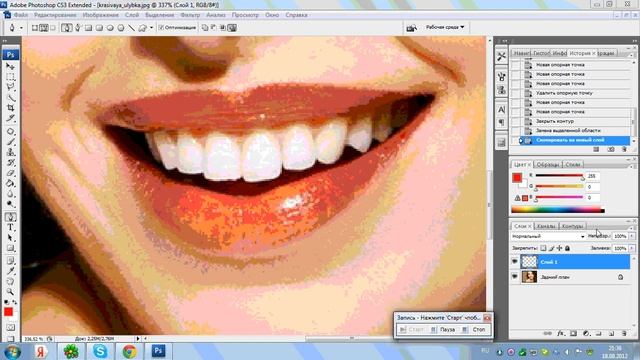The width and height of the screenshot is (640, 360).
Task: Delete current history state trash icon
Action: point(624,149)
